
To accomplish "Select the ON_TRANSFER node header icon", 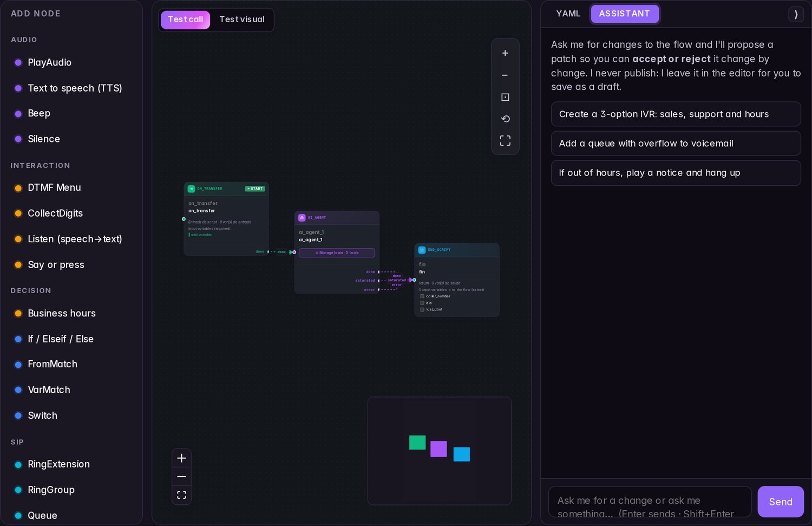I will 191,189.
